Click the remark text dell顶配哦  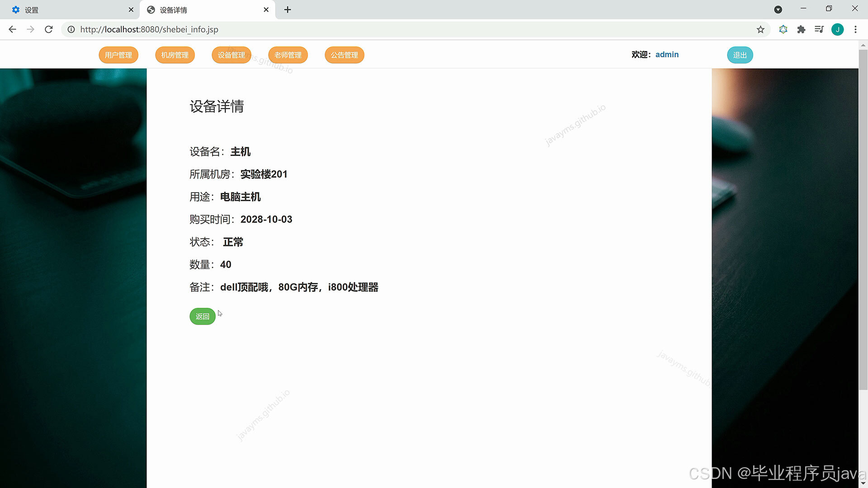coord(244,287)
